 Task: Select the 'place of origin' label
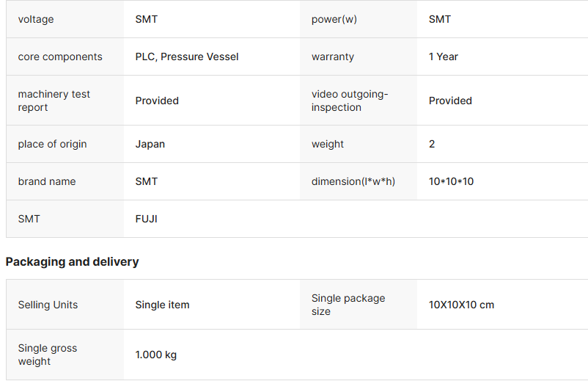pos(52,144)
